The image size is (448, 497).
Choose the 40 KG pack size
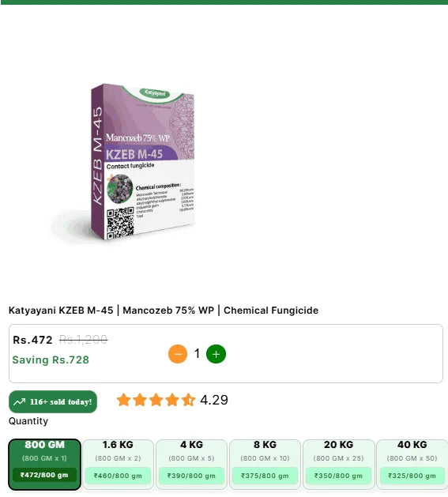tap(412, 465)
